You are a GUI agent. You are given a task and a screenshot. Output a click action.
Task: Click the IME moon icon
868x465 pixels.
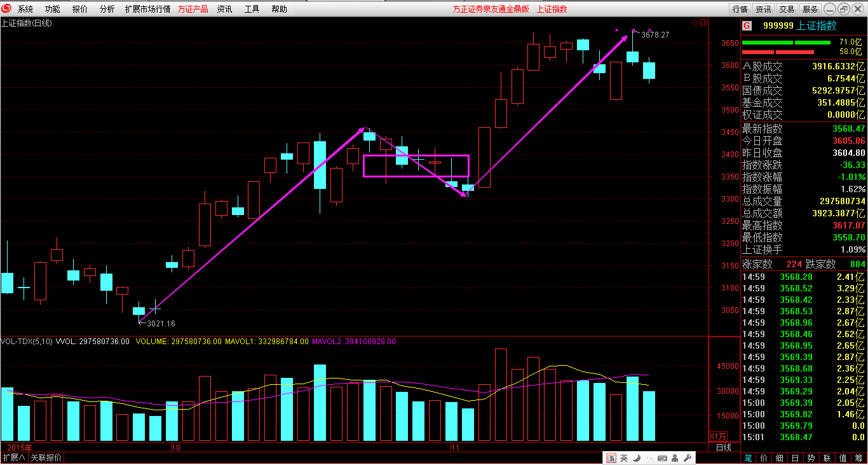(x=637, y=458)
